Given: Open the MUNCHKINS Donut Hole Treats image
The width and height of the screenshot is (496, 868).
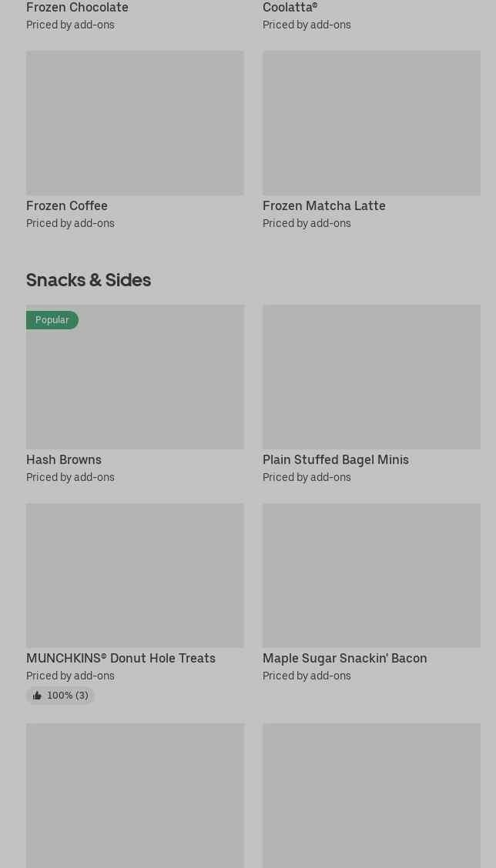Looking at the screenshot, I should [135, 576].
